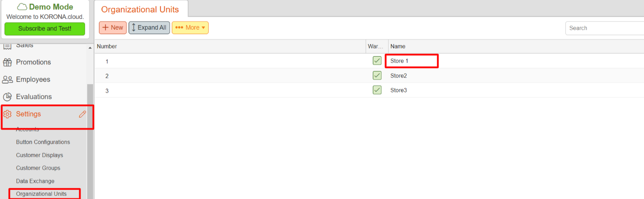Click the Settings gear icon
This screenshot has height=199, width=644.
click(7, 114)
